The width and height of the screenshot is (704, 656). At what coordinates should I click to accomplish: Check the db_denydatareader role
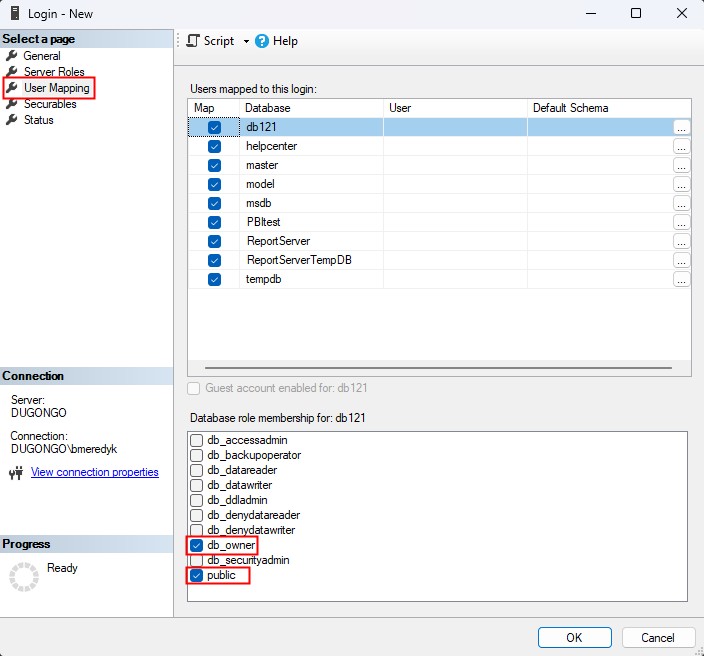[196, 515]
